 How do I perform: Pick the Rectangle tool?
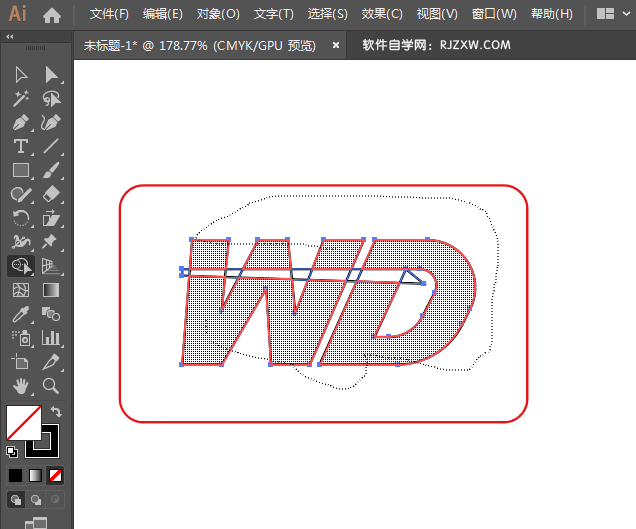click(x=21, y=170)
